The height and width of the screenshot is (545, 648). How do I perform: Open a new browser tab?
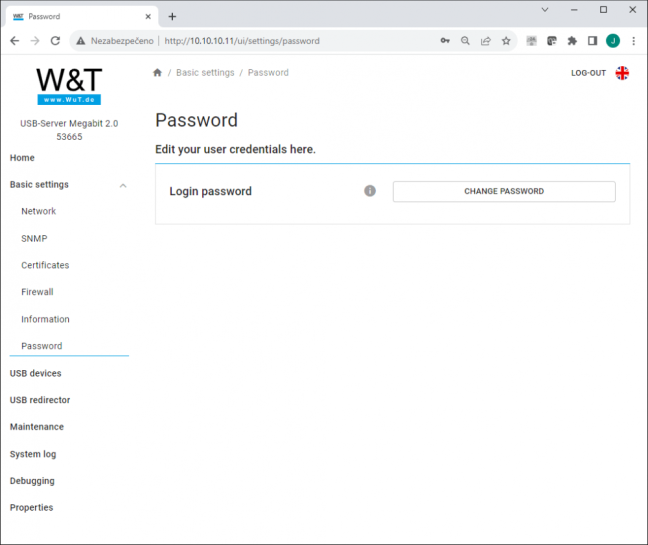(x=172, y=17)
